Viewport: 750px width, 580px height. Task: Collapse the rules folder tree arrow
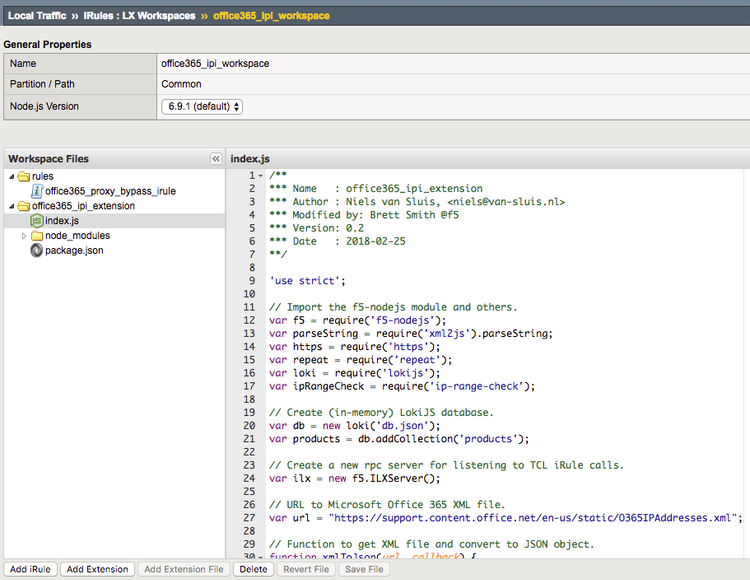10,177
